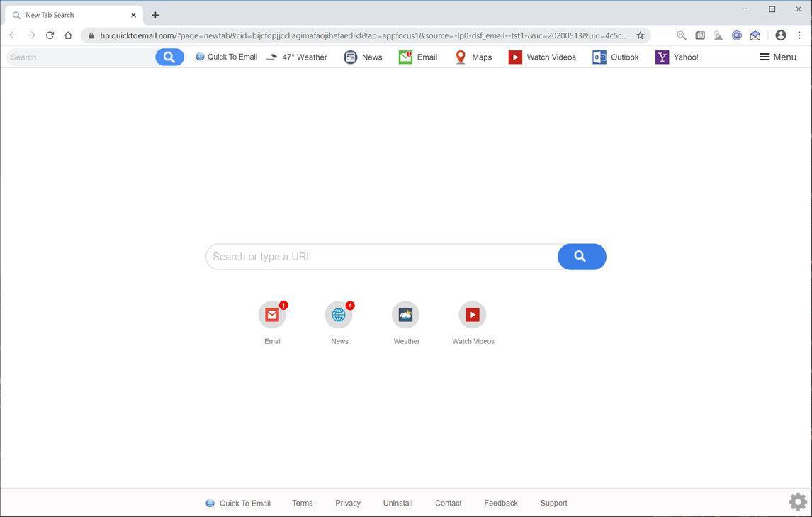
Task: Select the Weather tile icon
Action: 405,314
